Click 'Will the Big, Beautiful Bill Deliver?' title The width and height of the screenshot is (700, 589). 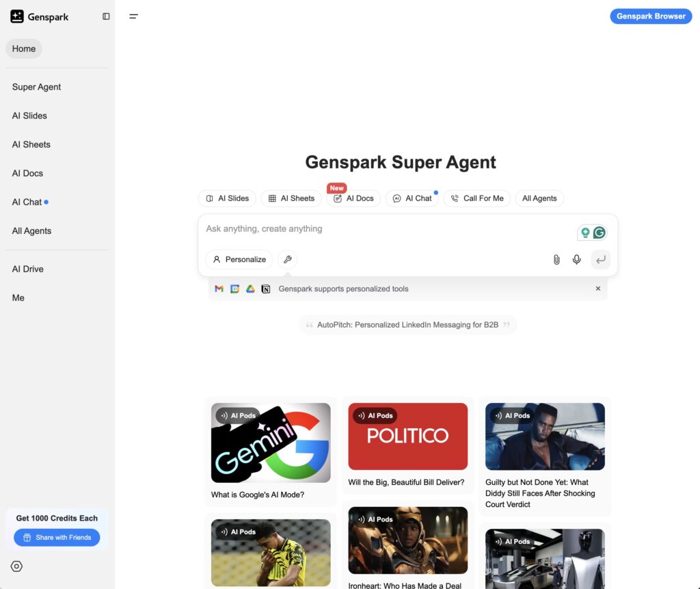[x=406, y=482]
